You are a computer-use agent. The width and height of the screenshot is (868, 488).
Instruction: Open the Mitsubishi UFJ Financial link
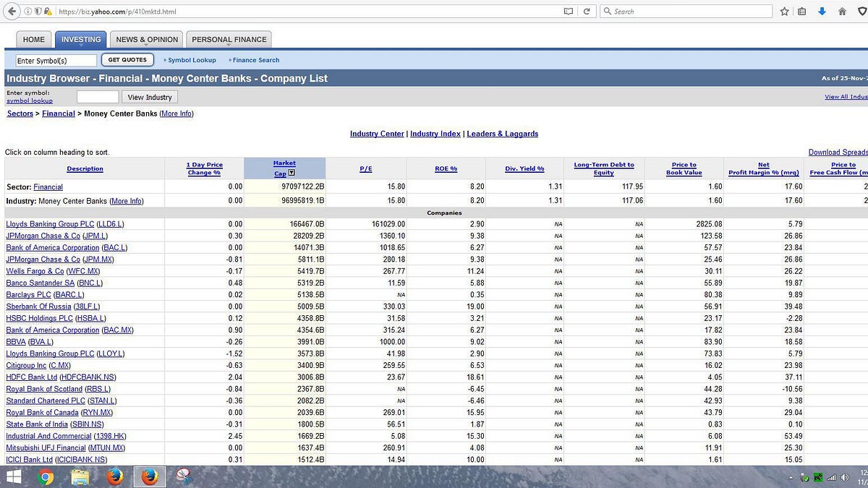[x=46, y=448]
